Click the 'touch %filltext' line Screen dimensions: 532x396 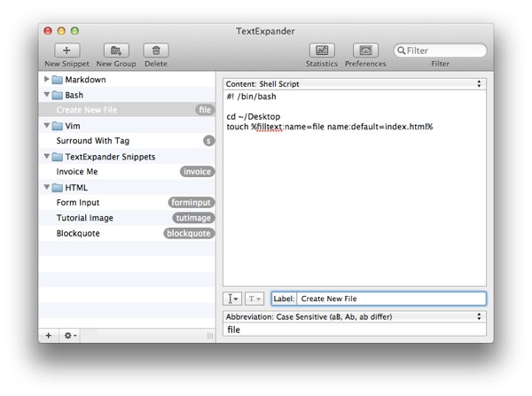point(330,127)
